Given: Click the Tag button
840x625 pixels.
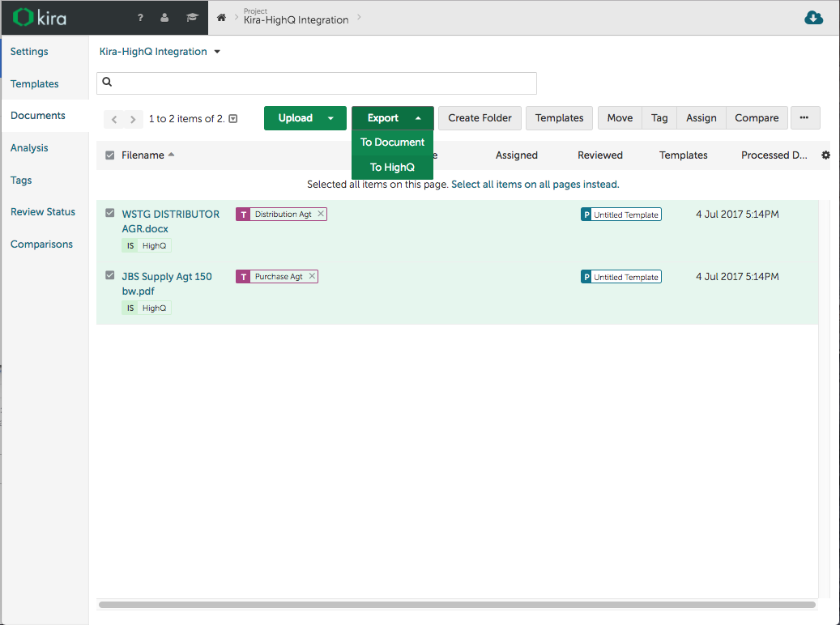Looking at the screenshot, I should pyautogui.click(x=659, y=118).
